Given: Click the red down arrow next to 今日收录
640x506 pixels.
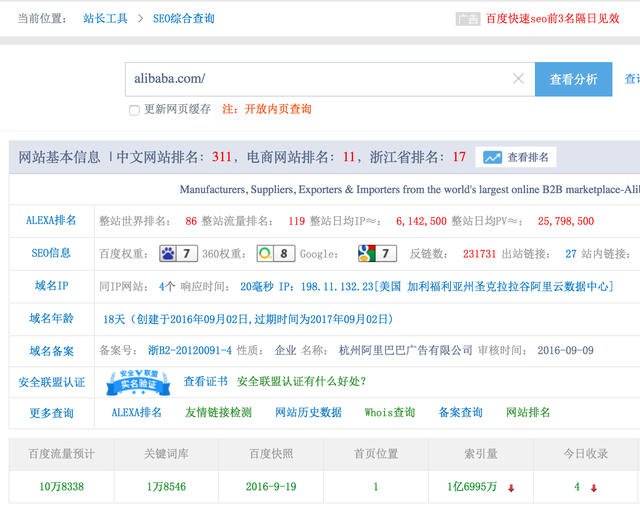Looking at the screenshot, I should 594,488.
